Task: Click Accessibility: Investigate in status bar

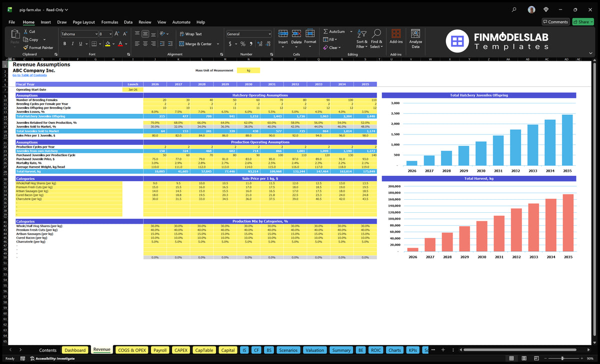Action: pyautogui.click(x=52, y=359)
